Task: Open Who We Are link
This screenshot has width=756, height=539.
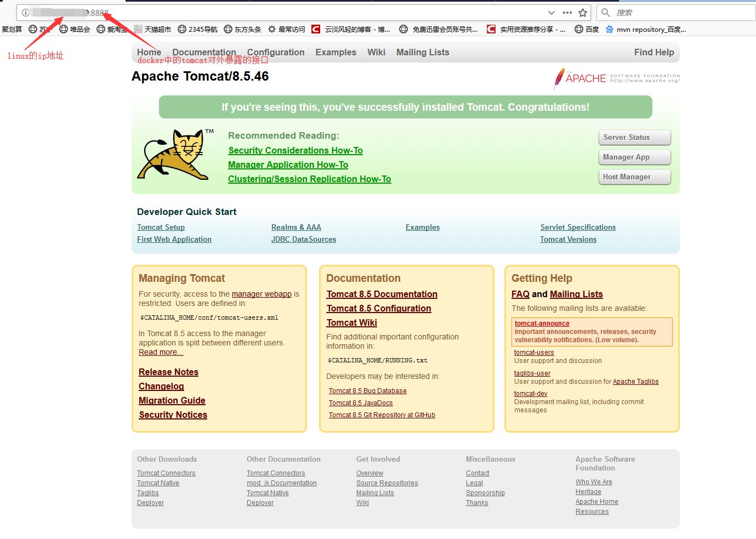Action: pos(594,483)
